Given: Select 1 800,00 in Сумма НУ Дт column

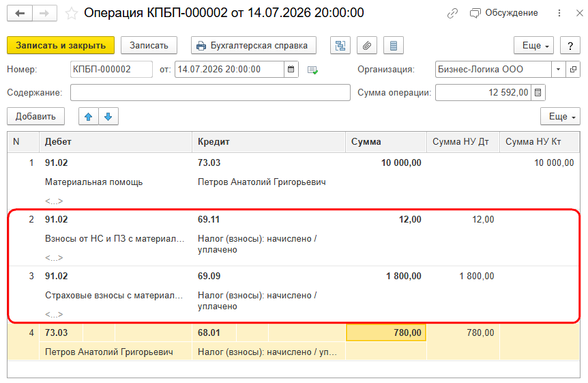Looking at the screenshot, I should 477,276.
